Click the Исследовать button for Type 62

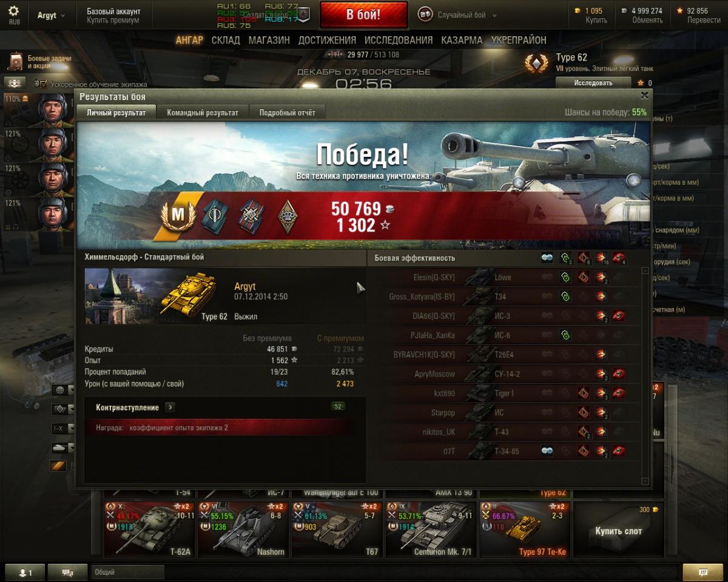click(x=593, y=82)
